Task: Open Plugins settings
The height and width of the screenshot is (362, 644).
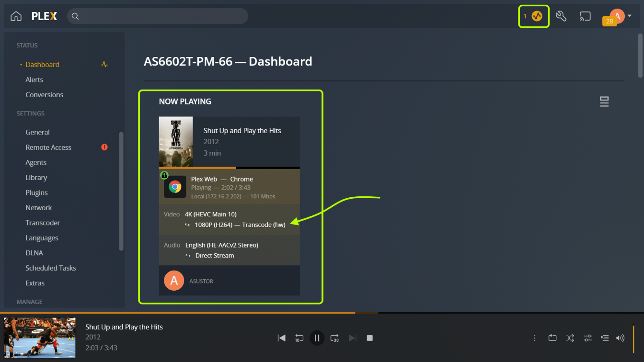Action: tap(36, 192)
